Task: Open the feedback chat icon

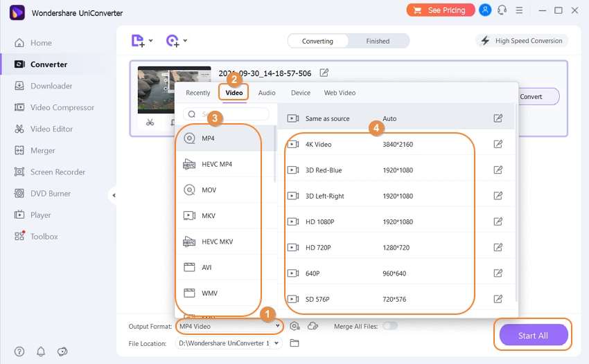Action: pos(62,352)
